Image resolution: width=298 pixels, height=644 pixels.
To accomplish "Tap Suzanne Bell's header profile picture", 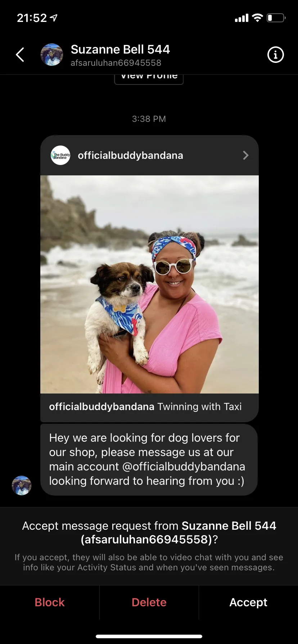I will pyautogui.click(x=52, y=55).
